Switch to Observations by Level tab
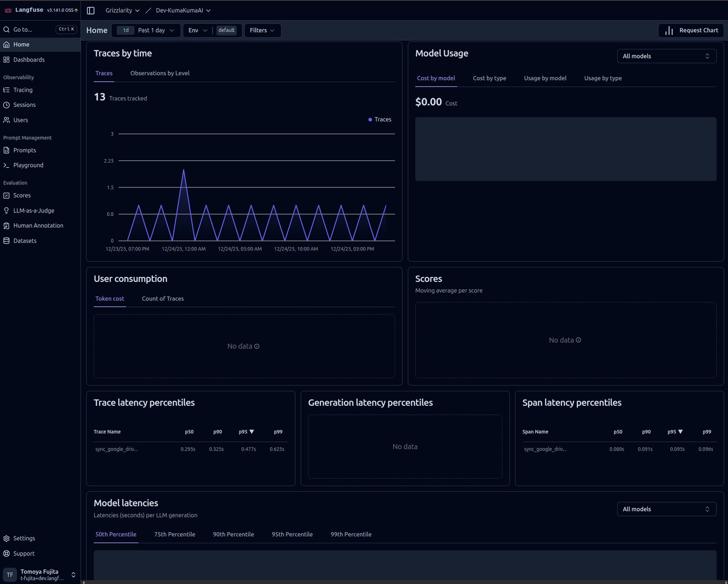 click(160, 73)
